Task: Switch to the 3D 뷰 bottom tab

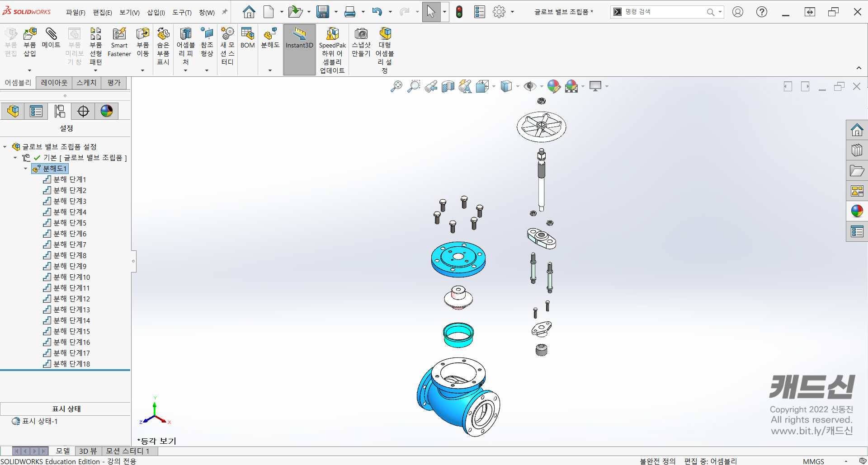Action: coord(88,451)
